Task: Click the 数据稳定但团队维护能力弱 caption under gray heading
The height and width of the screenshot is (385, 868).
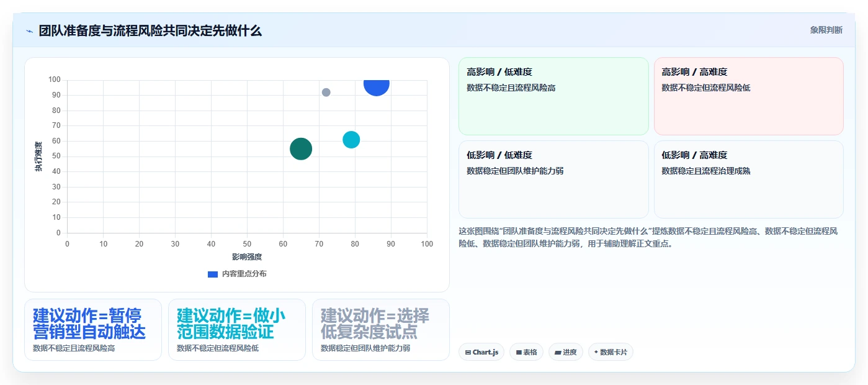Action: tap(365, 348)
